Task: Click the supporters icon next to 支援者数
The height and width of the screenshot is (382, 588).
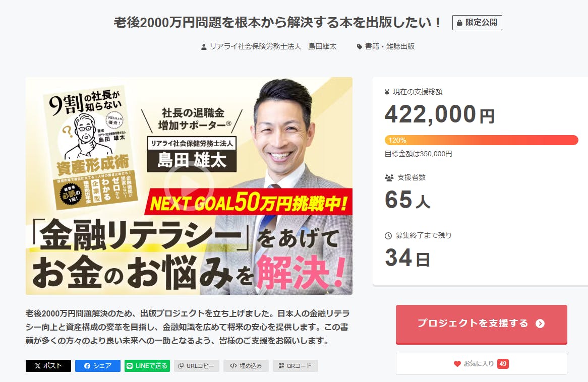Action: click(389, 178)
